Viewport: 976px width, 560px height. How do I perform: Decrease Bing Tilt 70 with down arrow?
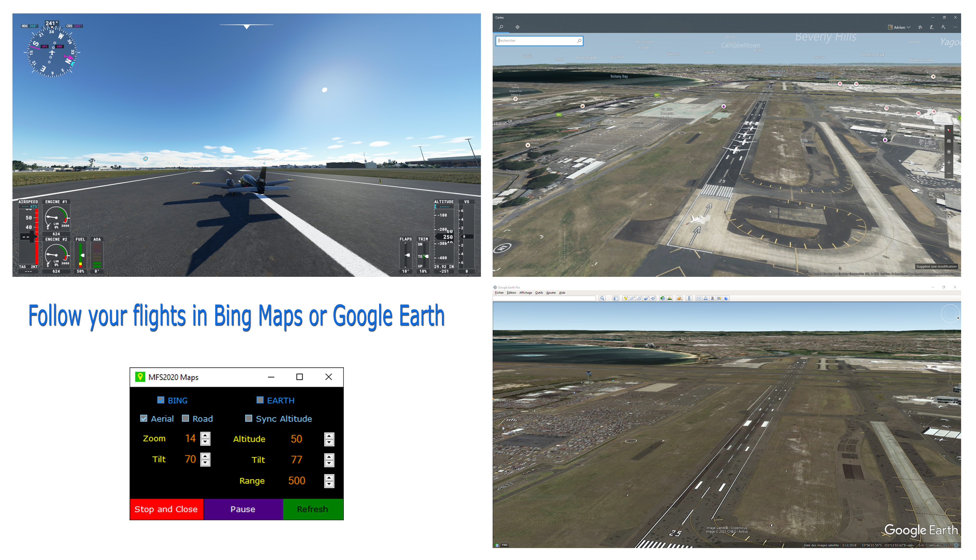click(205, 463)
